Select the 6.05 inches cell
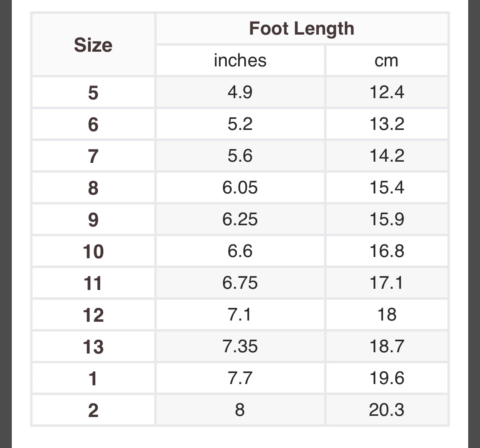This screenshot has width=480, height=448. tap(240, 188)
